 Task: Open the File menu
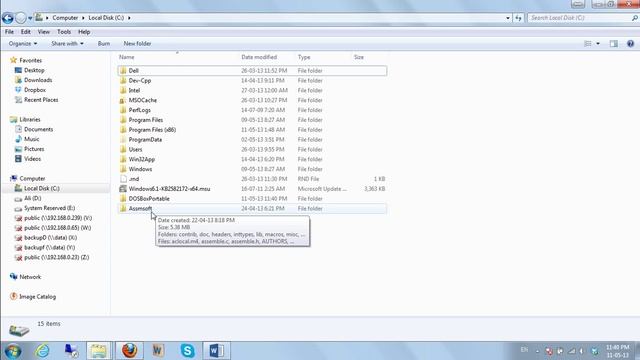pos(9,32)
